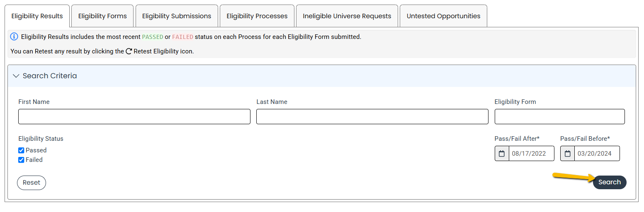
Task: Collapse Search Criteria using chevron icon
Action: click(x=16, y=76)
